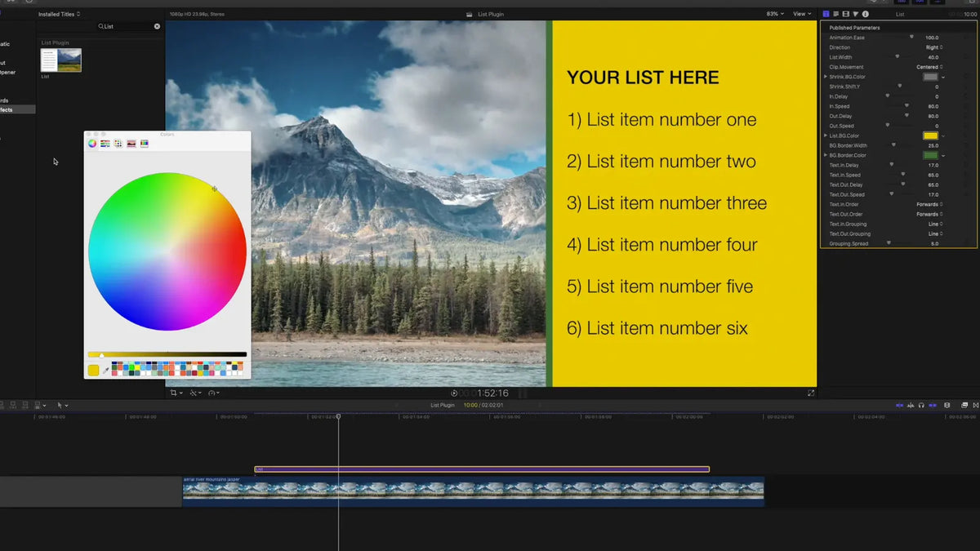Open the Title inspector tab icon
This screenshot has height=551, width=980.
(826, 14)
